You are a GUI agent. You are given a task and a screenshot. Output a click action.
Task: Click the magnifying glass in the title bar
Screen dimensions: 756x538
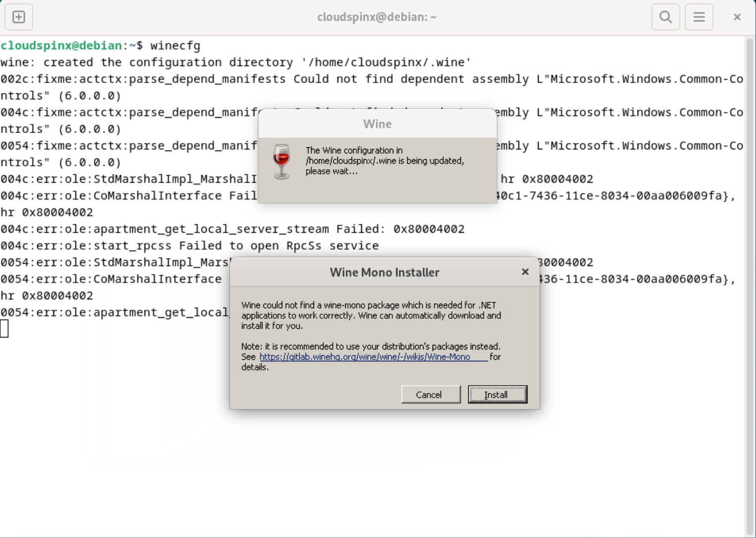665,16
